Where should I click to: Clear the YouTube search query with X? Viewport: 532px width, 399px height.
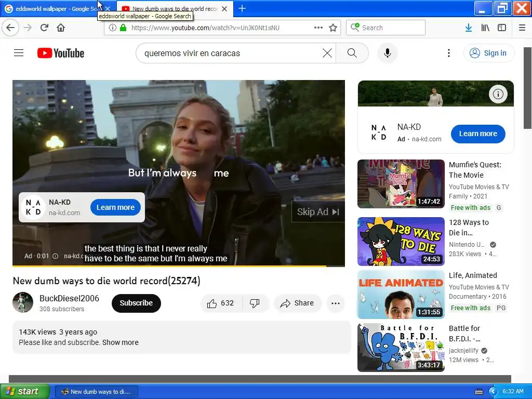click(x=327, y=53)
